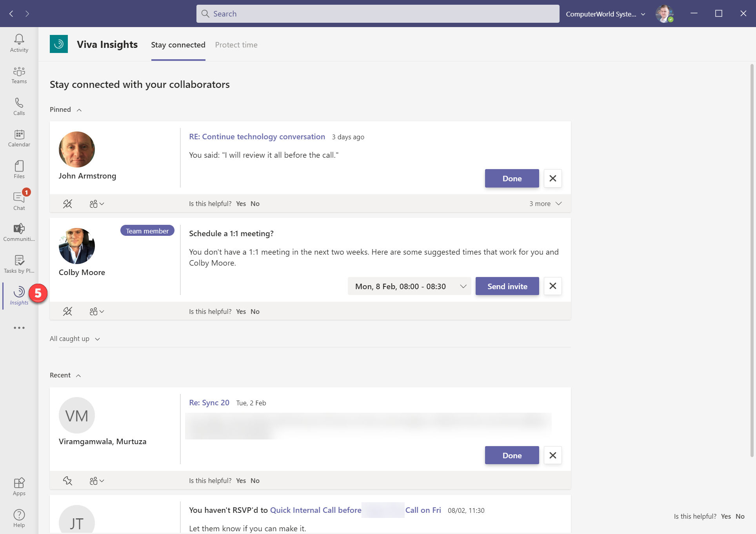Open the Files section
Screen dimensions: 756x534
point(19,169)
